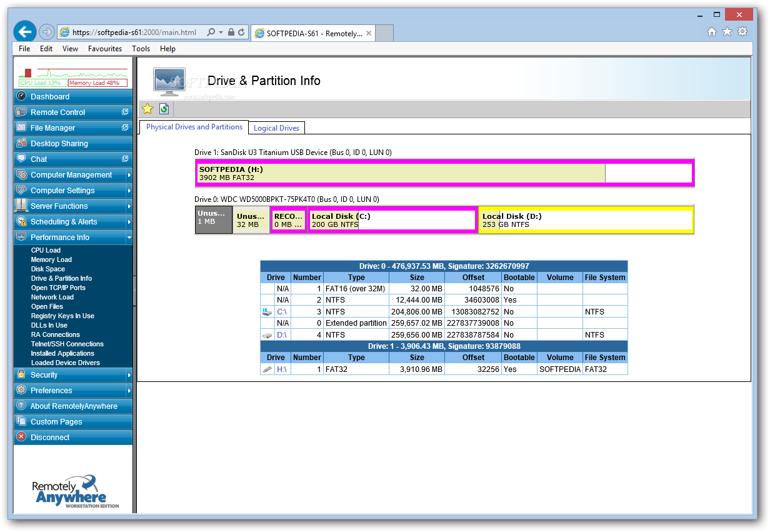This screenshot has height=532, width=770.
Task: Refresh page using green refresh icon
Action: click(x=164, y=109)
